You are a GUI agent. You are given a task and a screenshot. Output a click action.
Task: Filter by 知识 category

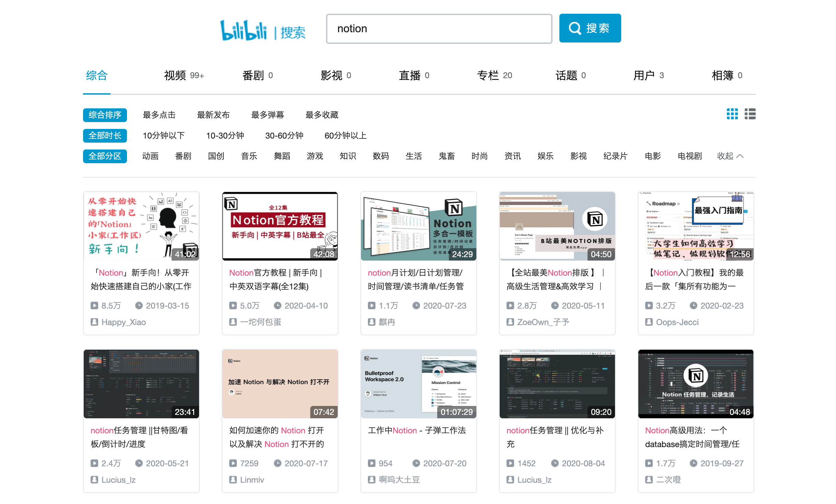348,156
